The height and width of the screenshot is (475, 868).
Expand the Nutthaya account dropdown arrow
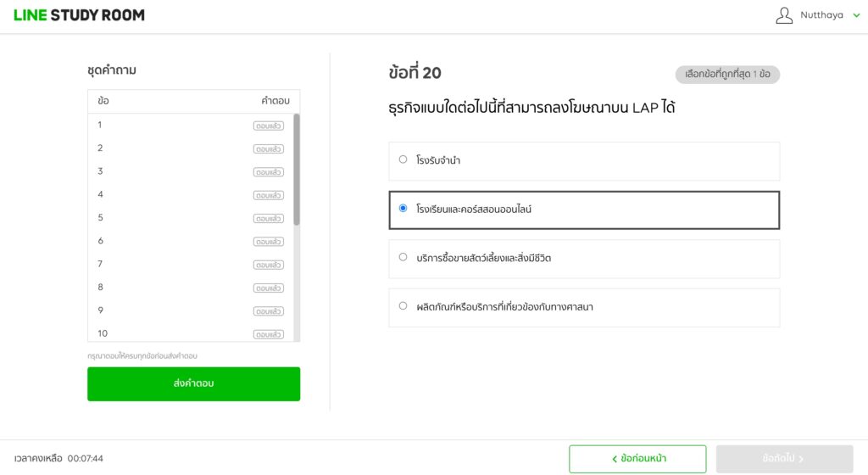click(x=856, y=15)
